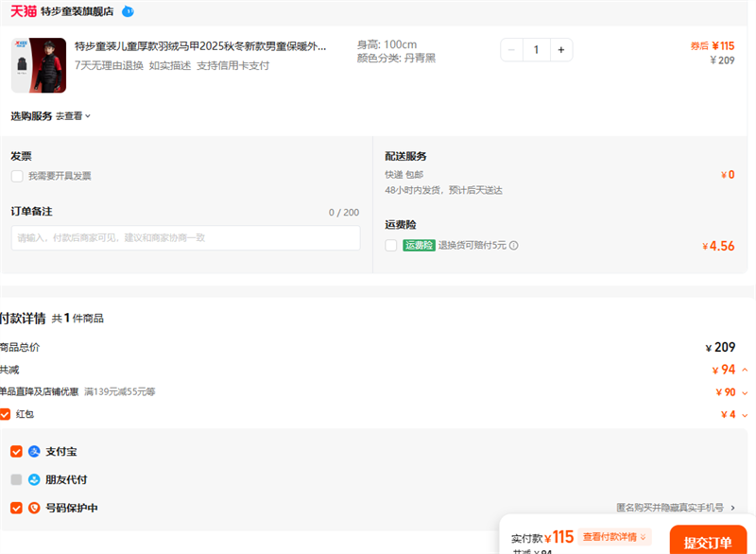Expand the 选购服务 去查看 dropdown
The height and width of the screenshot is (554, 756).
point(74,116)
